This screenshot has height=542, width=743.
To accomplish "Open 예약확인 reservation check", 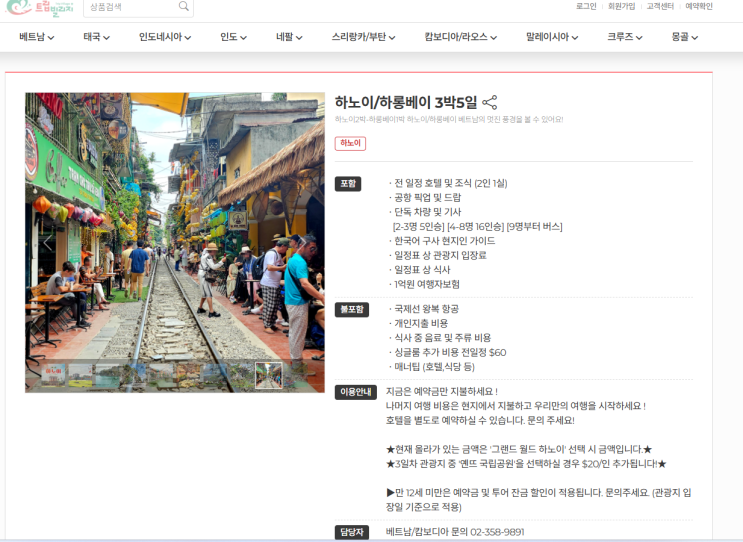I will click(x=699, y=6).
